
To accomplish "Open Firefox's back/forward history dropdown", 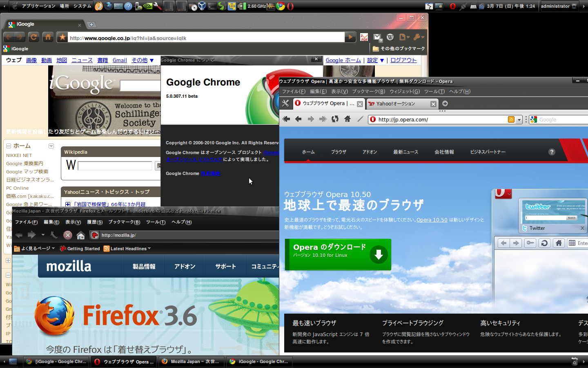I will tap(43, 235).
